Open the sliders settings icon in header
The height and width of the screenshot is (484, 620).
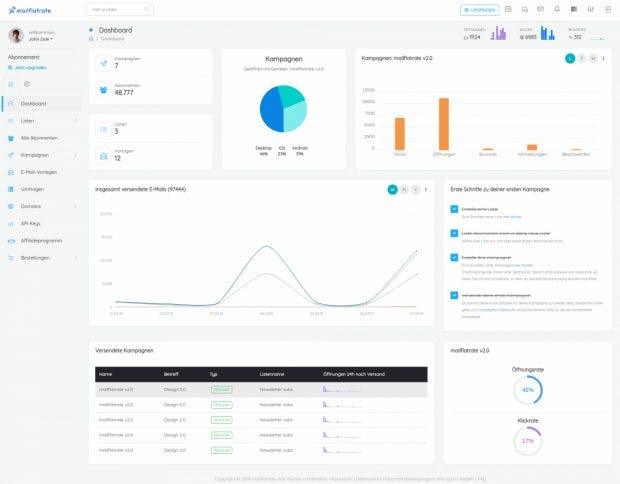[590, 9]
